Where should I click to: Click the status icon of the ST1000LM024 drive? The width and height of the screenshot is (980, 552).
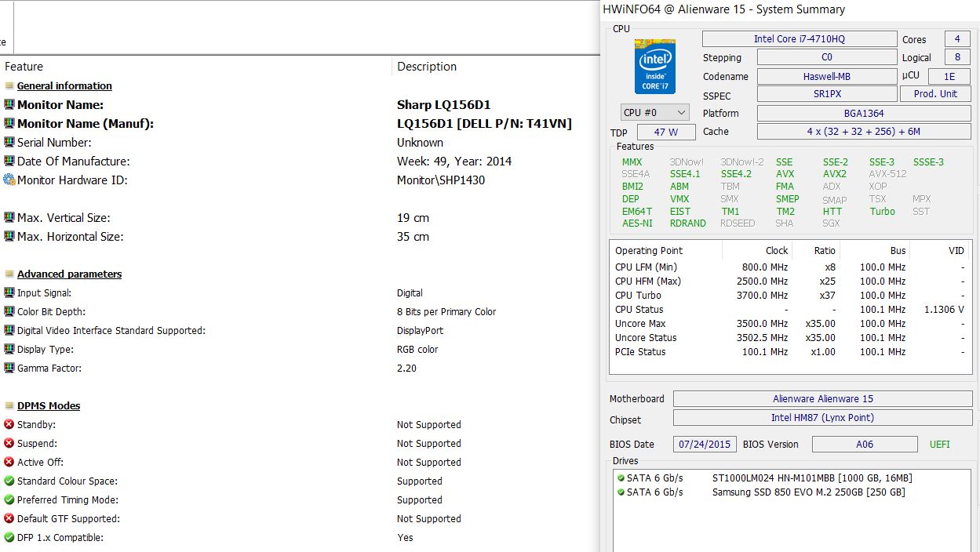[x=621, y=478]
